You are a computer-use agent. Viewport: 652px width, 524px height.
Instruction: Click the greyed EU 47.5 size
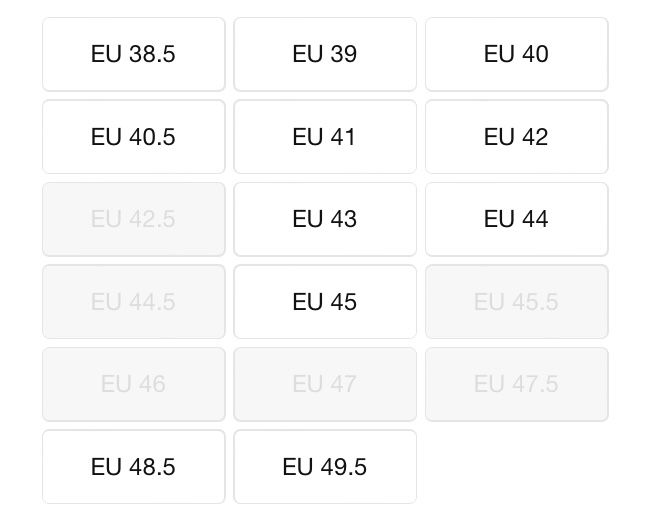coord(516,384)
